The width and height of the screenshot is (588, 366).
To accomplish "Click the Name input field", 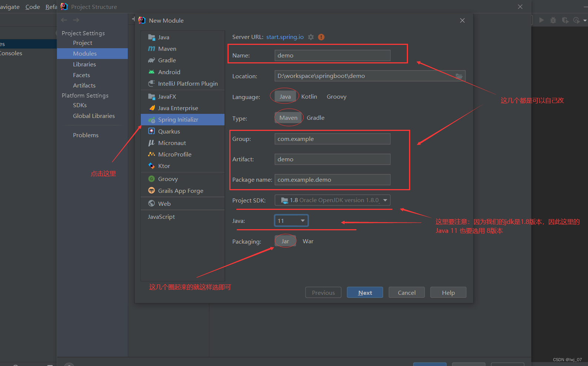I will click(x=332, y=55).
